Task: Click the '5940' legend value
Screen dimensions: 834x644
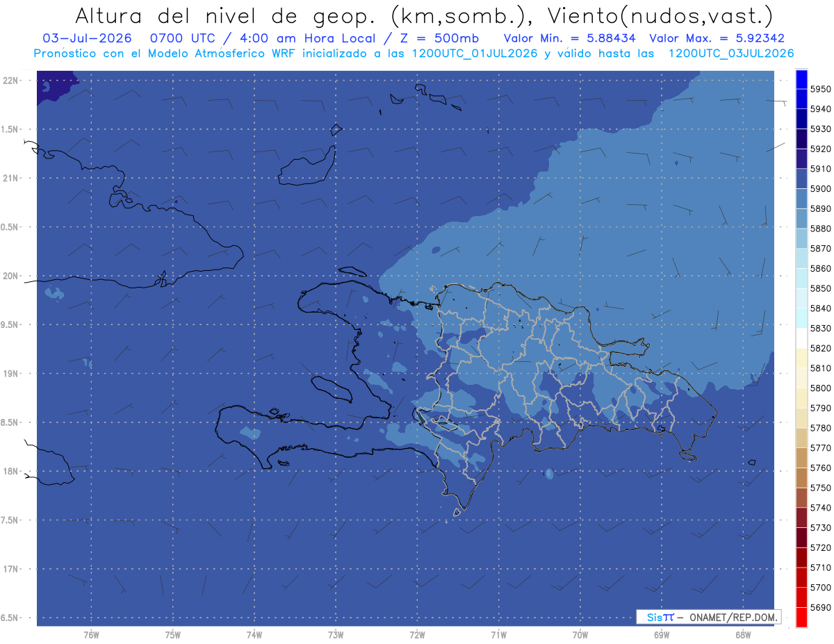Action: click(821, 109)
